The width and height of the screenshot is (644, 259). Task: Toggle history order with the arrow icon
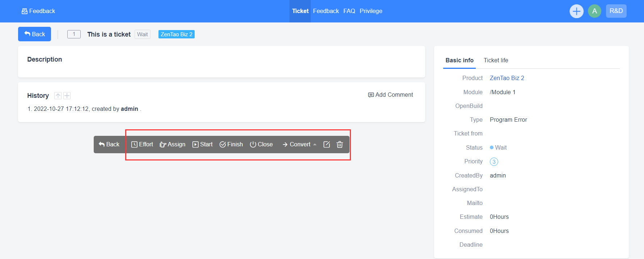(58, 96)
